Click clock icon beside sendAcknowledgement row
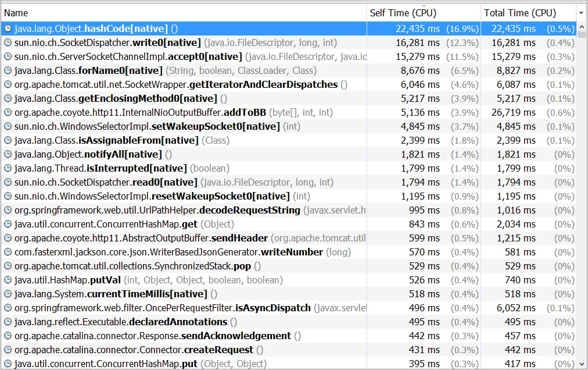The image size is (588, 370). point(8,336)
